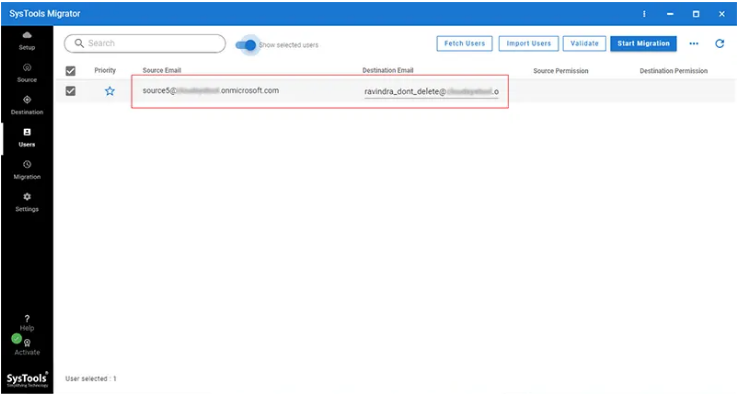
Task: Click into the Search users field
Action: (145, 43)
